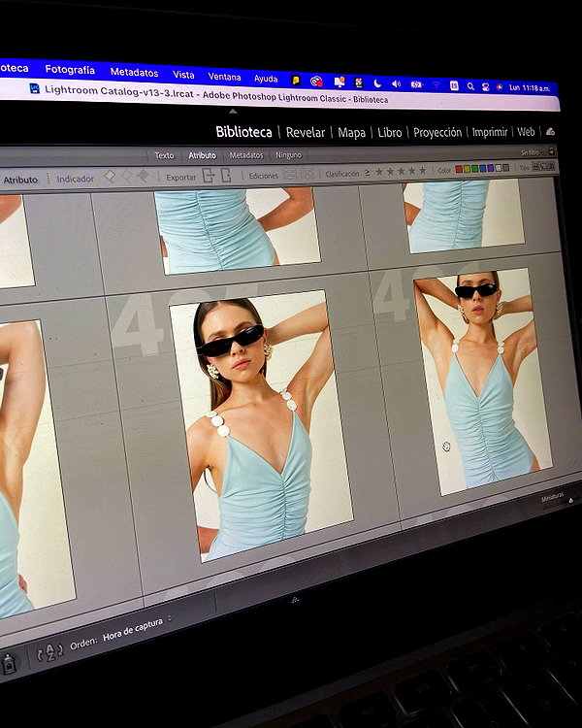The image size is (582, 728).
Task: Click the yellow notes menu bar icon
Action: [x=296, y=81]
